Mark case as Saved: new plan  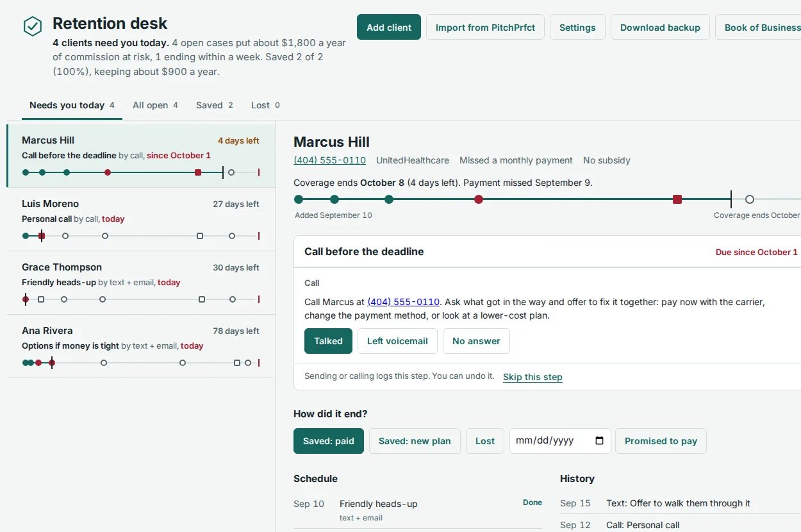point(415,441)
